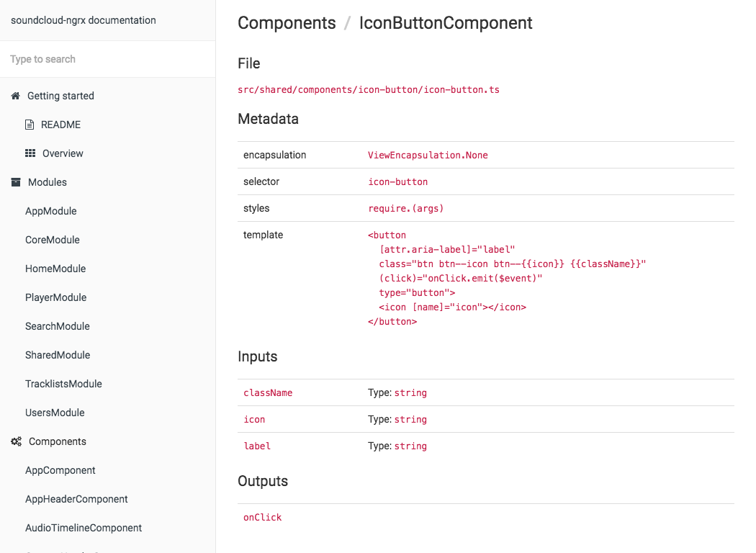The height and width of the screenshot is (553, 756).
Task: Open the README page
Action: 60,125
